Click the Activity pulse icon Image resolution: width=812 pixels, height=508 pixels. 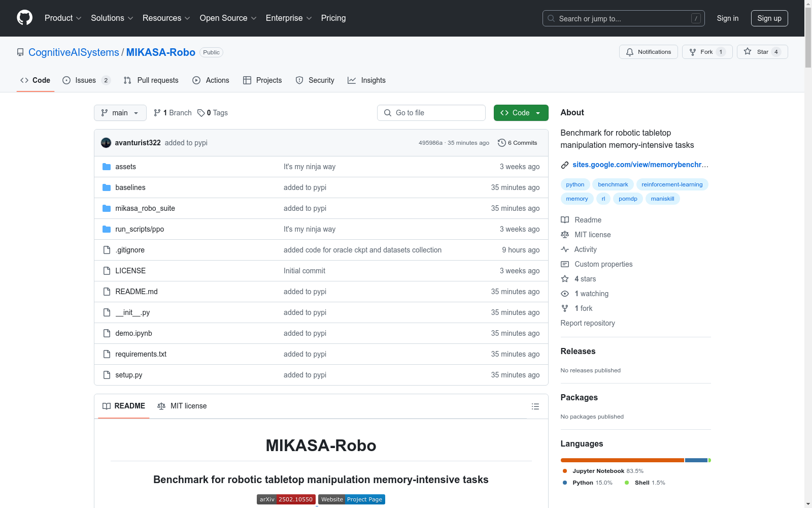click(x=565, y=249)
